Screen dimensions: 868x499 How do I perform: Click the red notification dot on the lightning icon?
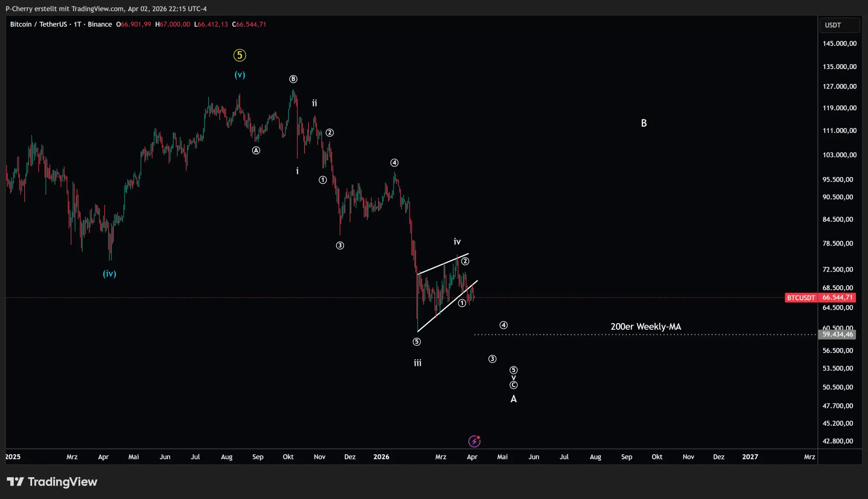pyautogui.click(x=479, y=437)
